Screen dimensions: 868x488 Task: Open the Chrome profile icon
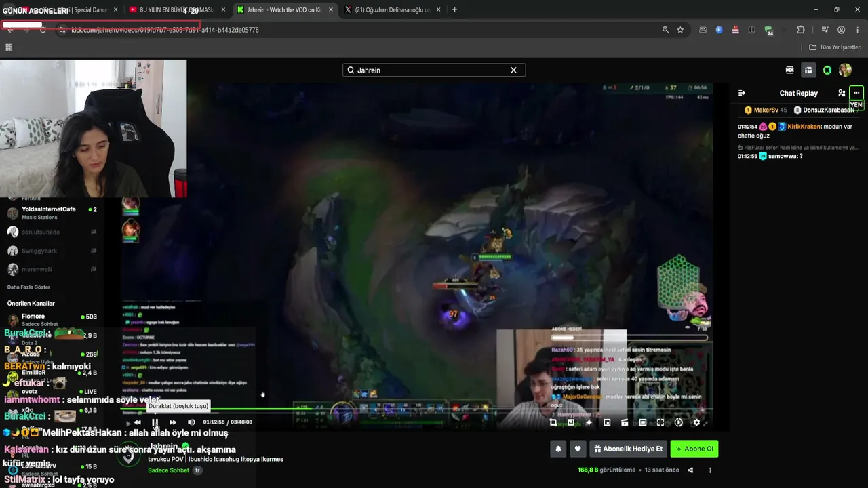(x=842, y=30)
